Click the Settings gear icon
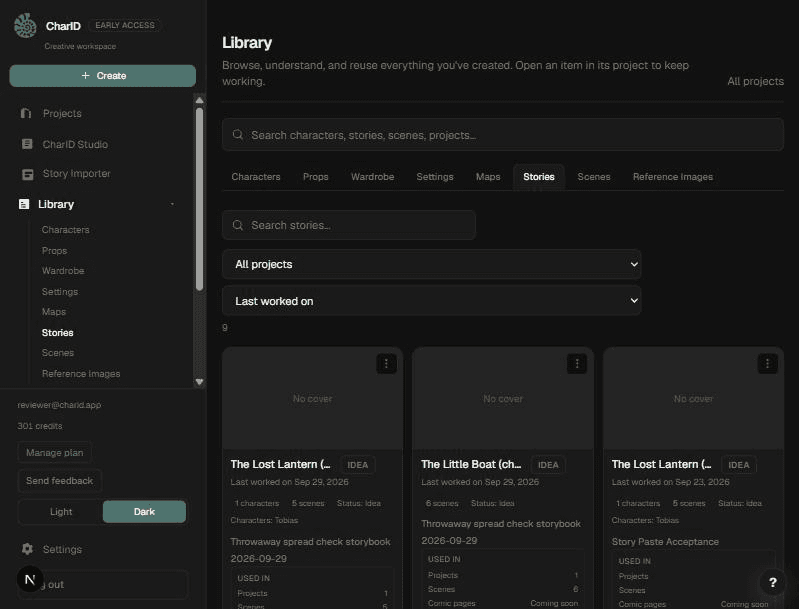 click(28, 549)
